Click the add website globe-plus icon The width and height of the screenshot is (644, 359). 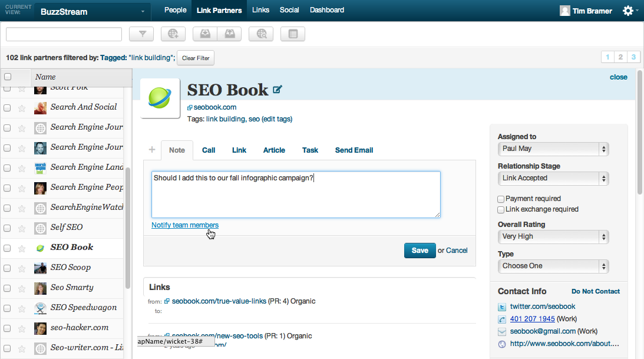[x=173, y=34]
